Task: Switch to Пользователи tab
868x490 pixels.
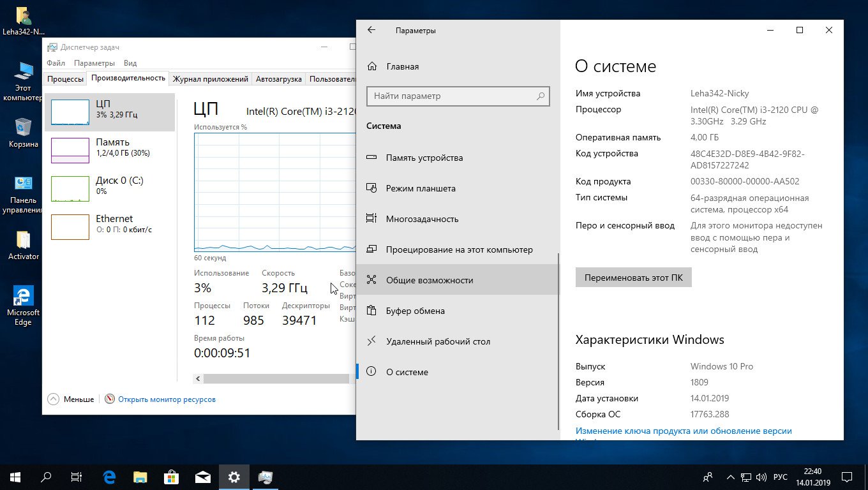Action: (331, 79)
